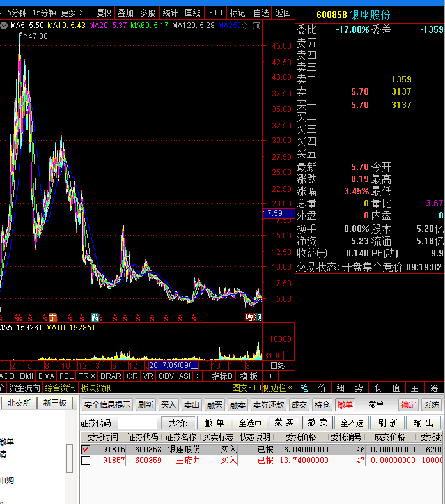Remove from watchlist with -自选

click(260, 13)
